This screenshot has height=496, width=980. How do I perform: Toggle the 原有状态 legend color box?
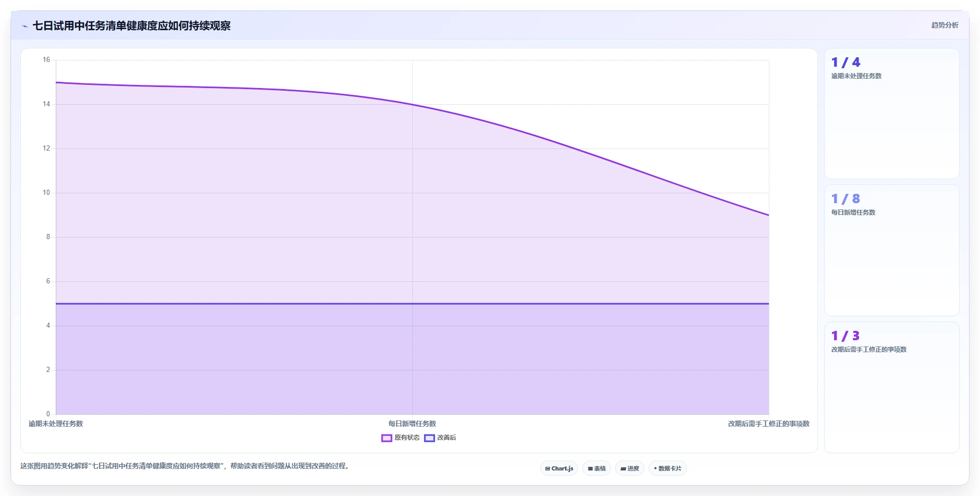pyautogui.click(x=386, y=438)
